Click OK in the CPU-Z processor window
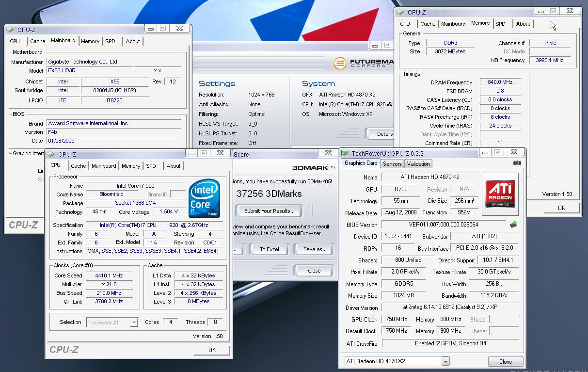This screenshot has height=372, width=588. click(212, 350)
